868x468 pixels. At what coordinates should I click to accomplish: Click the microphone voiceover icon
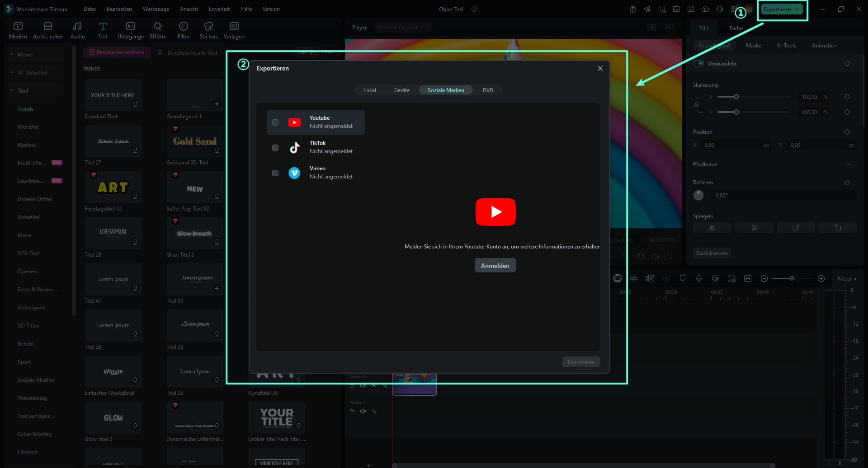699,278
